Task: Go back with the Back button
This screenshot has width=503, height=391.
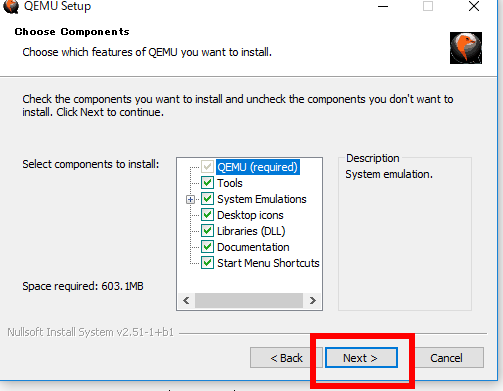Action: pyautogui.click(x=286, y=358)
